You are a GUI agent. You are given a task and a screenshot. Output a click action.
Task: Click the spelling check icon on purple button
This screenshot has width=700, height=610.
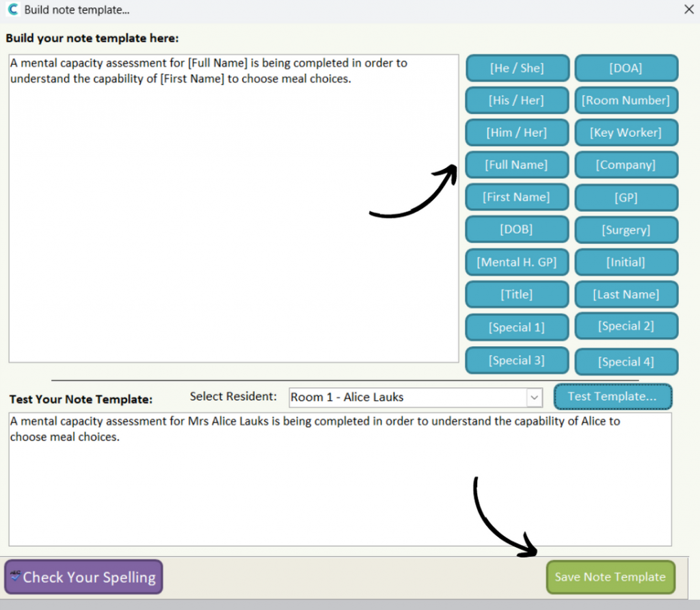[16, 575]
